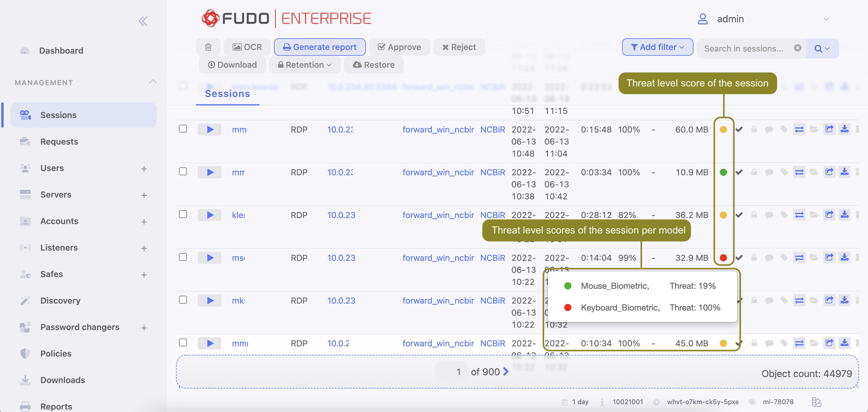Screen dimensions: 868x412
Task: Click the trash delete icon in toolbar
Action: click(208, 47)
